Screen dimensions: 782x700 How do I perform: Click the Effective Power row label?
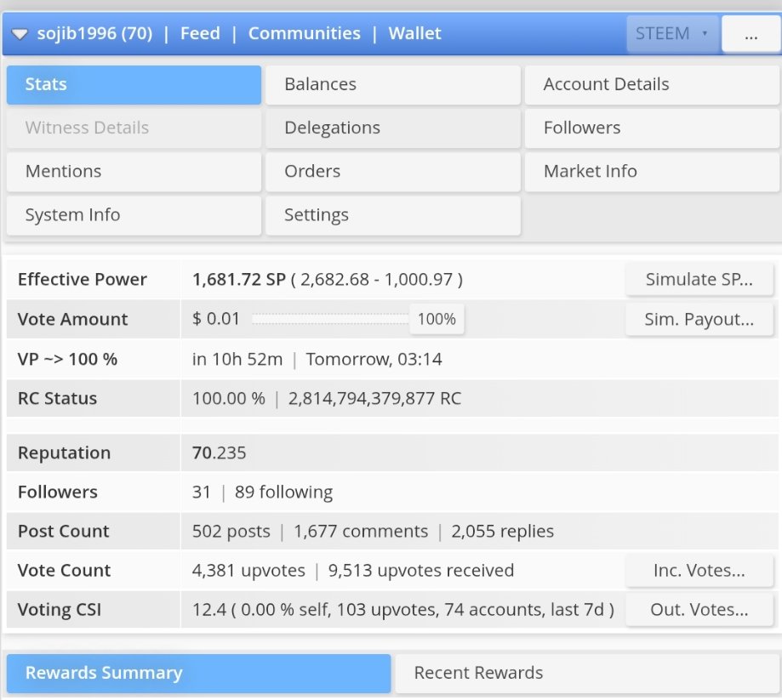point(83,280)
